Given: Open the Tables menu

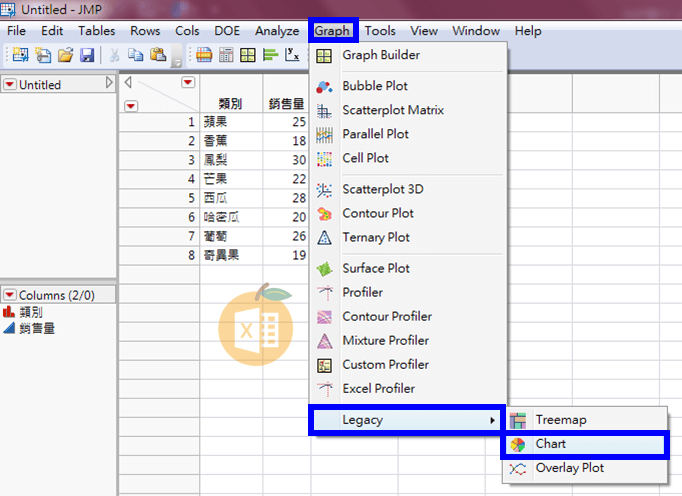Looking at the screenshot, I should pos(97,31).
